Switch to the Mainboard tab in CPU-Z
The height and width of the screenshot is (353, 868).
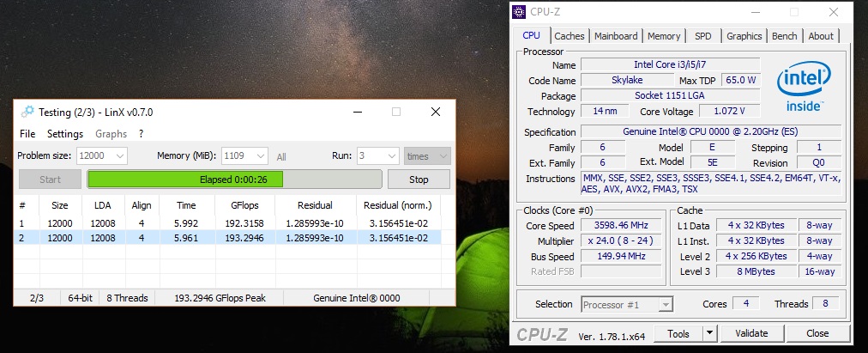(616, 36)
